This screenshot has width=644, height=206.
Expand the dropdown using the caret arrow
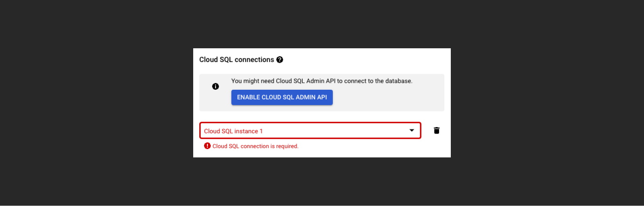point(412,130)
